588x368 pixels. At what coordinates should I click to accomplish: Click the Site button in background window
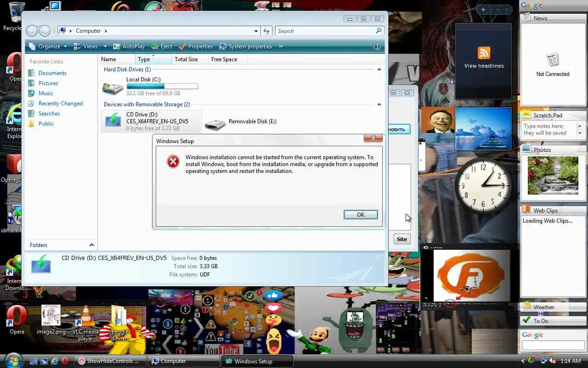401,239
